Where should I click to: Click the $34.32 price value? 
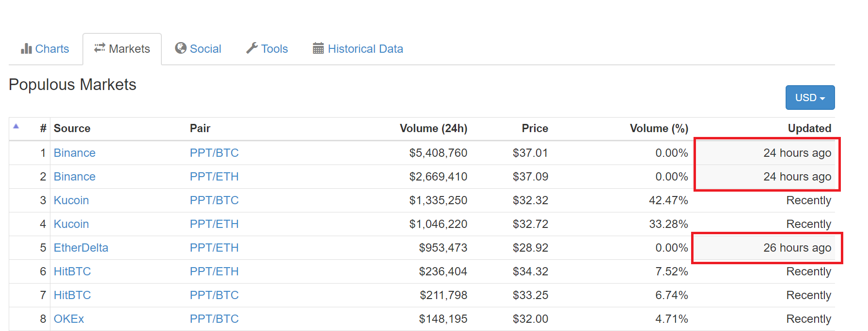(x=530, y=271)
